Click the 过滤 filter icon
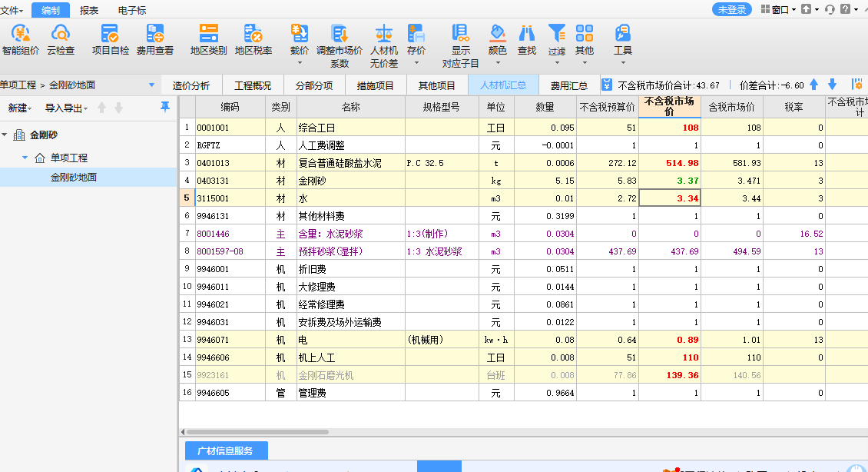868x472 pixels. [556, 33]
